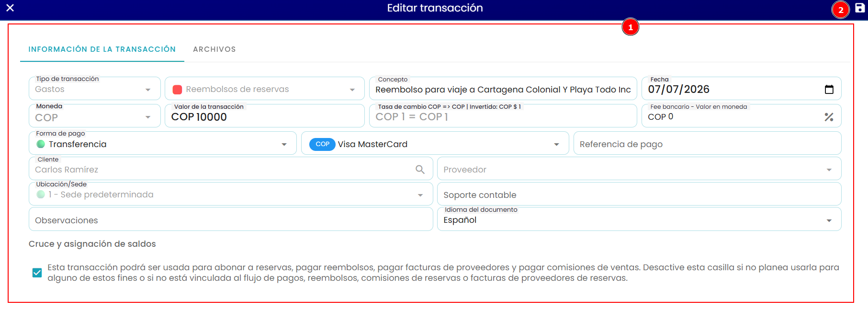This screenshot has height=310, width=868.
Task: Click the Referencia de pago field
Action: coord(708,144)
